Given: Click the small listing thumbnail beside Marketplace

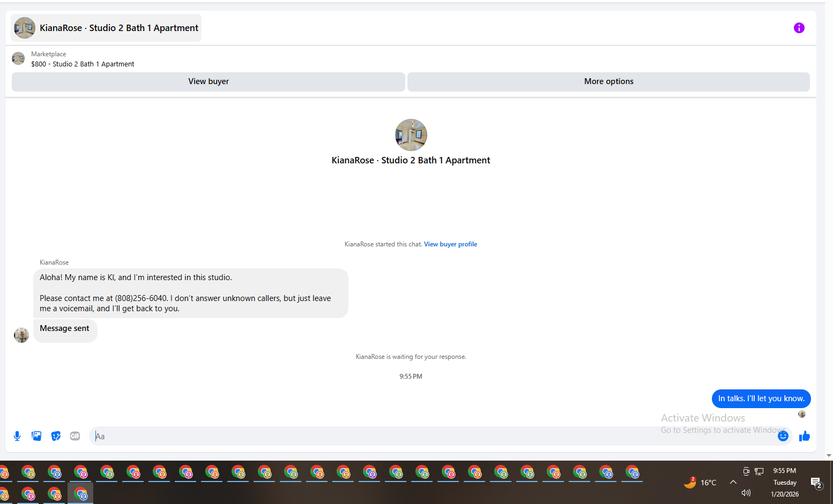Looking at the screenshot, I should click(18, 58).
